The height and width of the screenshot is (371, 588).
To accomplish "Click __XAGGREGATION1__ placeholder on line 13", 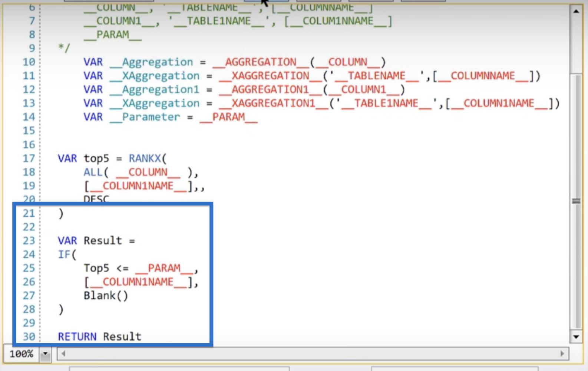I will (x=274, y=104).
